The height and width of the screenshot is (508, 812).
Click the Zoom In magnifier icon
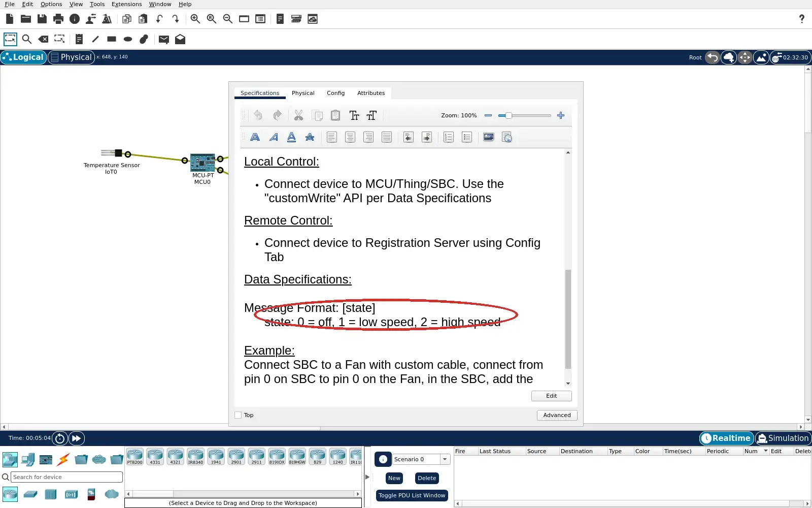point(195,19)
